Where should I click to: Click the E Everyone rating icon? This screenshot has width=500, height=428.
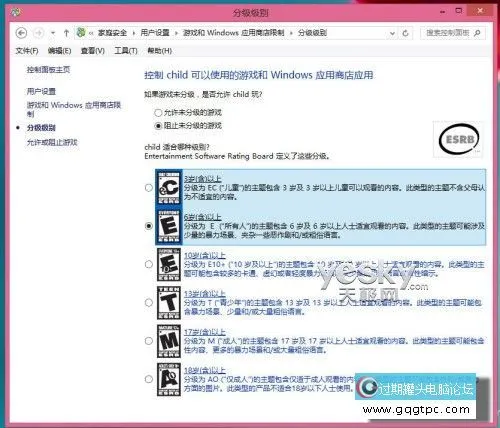point(169,226)
